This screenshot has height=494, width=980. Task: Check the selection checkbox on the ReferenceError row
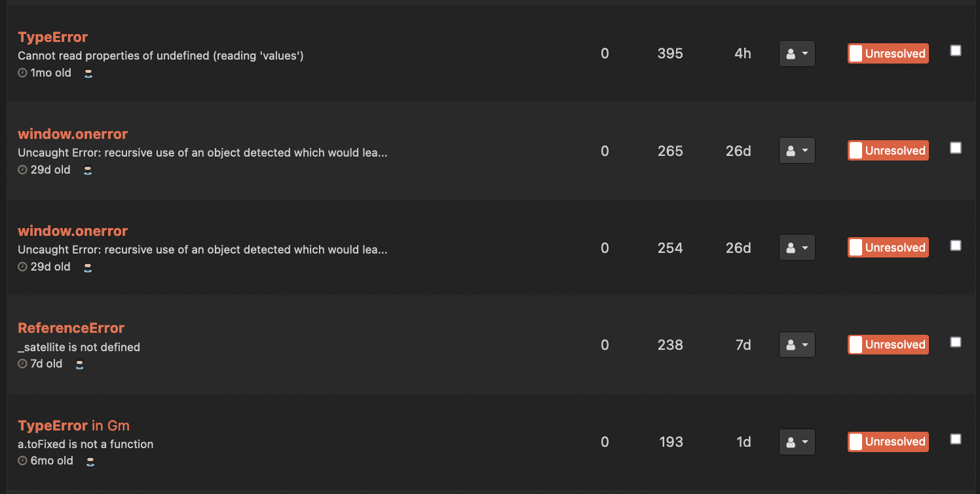click(955, 341)
